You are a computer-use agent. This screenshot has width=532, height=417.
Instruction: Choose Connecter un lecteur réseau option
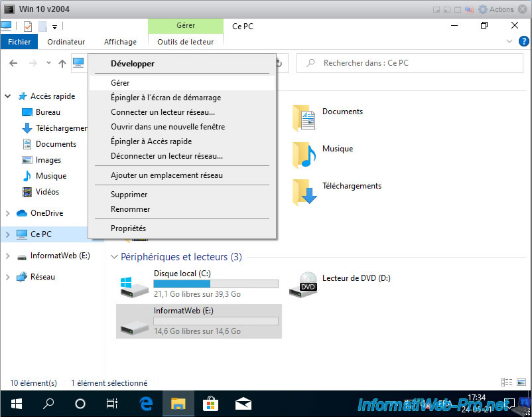point(163,112)
